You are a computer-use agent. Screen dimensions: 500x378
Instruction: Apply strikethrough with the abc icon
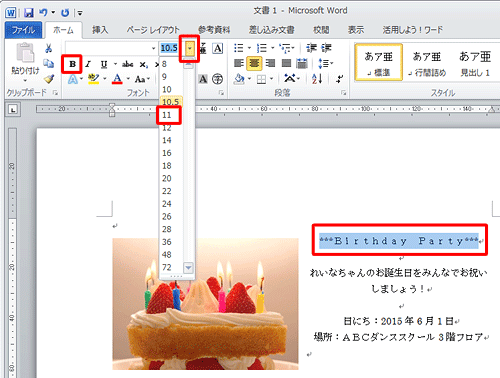click(128, 64)
